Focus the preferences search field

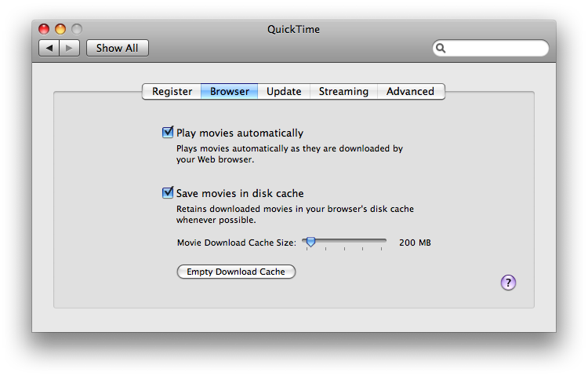pyautogui.click(x=491, y=48)
